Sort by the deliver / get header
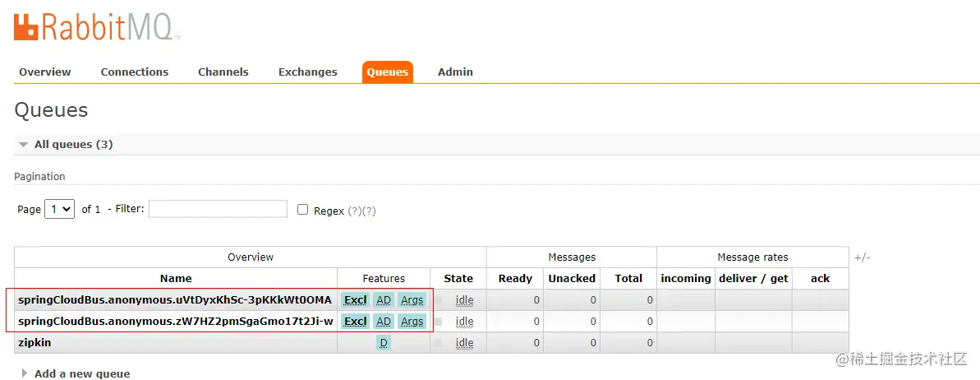980x380 pixels. click(754, 279)
